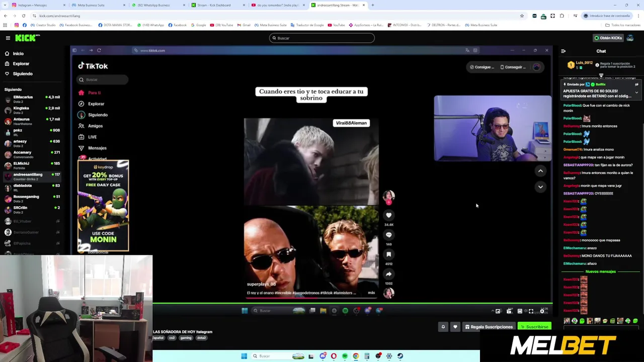Select the diabladota channel

(31, 188)
